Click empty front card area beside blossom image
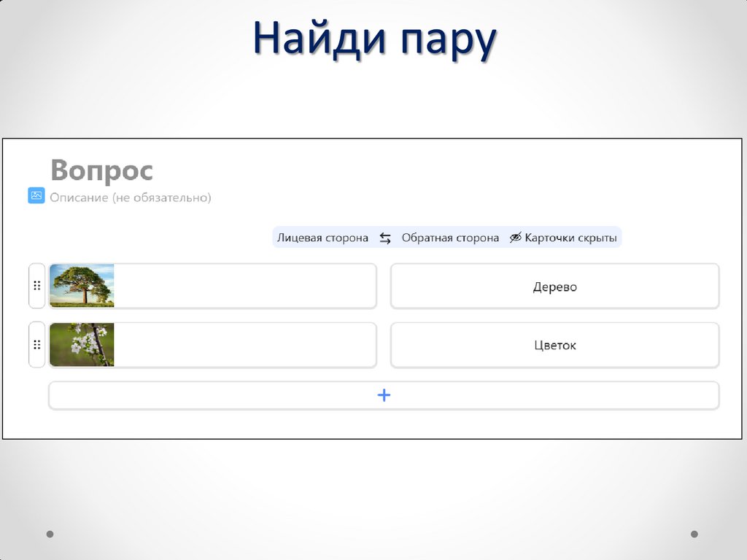The height and width of the screenshot is (560, 747). (245, 345)
